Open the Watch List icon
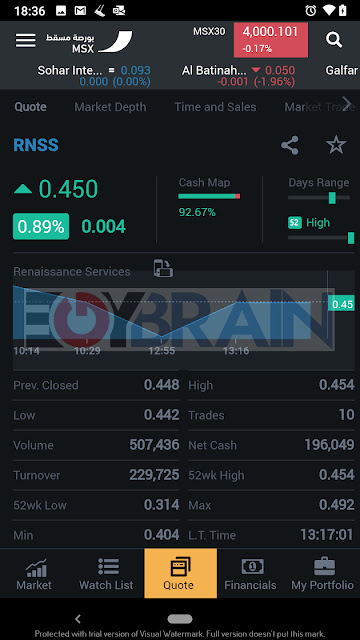The width and height of the screenshot is (360, 640). pyautogui.click(x=108, y=567)
